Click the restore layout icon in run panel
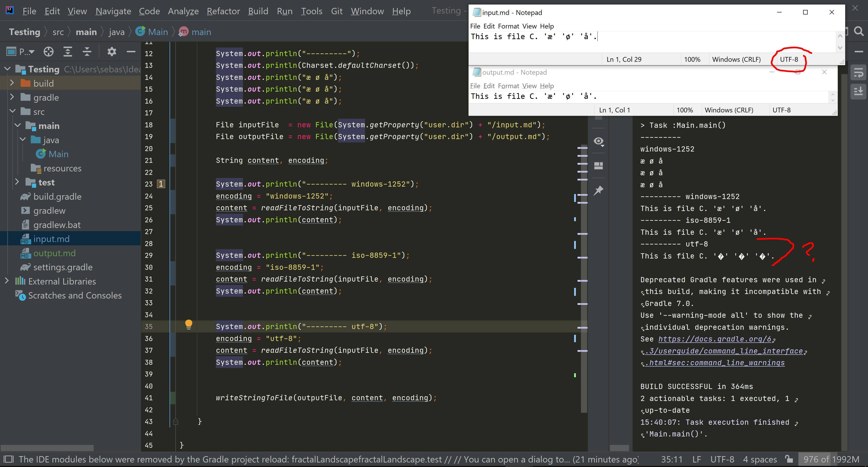 click(598, 166)
